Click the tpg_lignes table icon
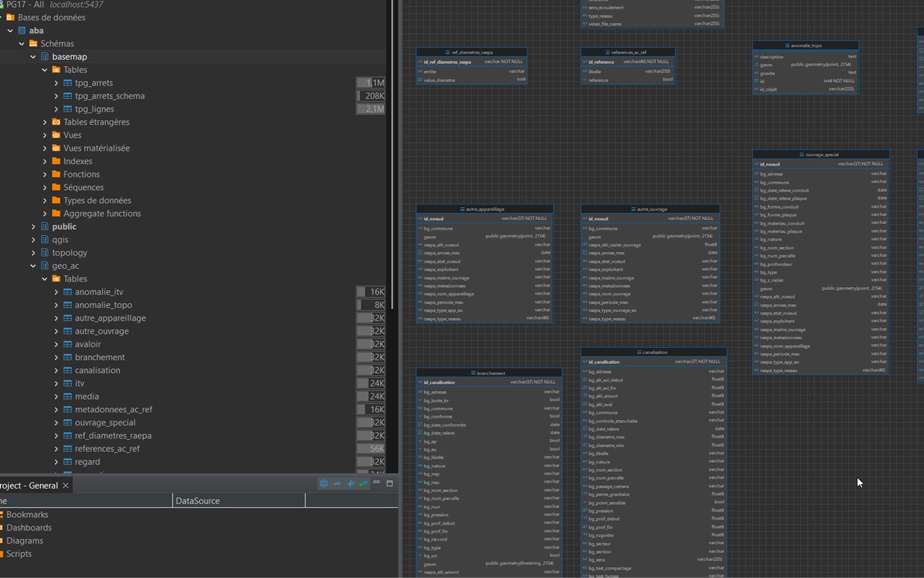 (x=68, y=109)
